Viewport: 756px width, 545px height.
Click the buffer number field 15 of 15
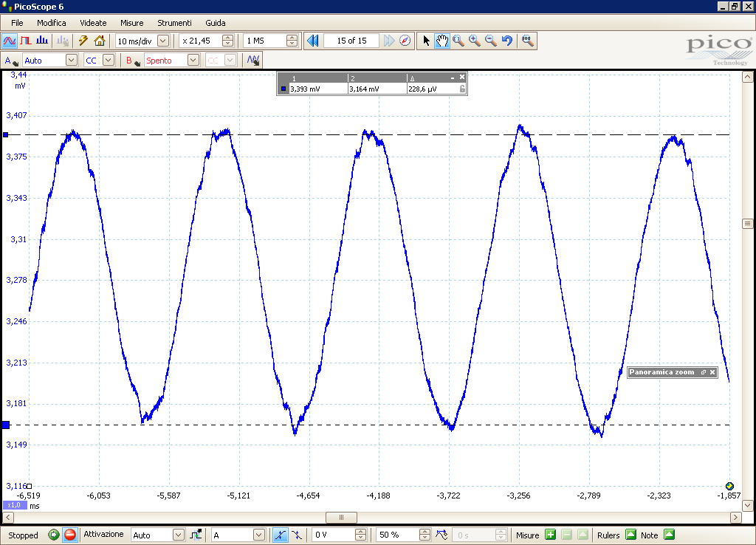pos(351,41)
